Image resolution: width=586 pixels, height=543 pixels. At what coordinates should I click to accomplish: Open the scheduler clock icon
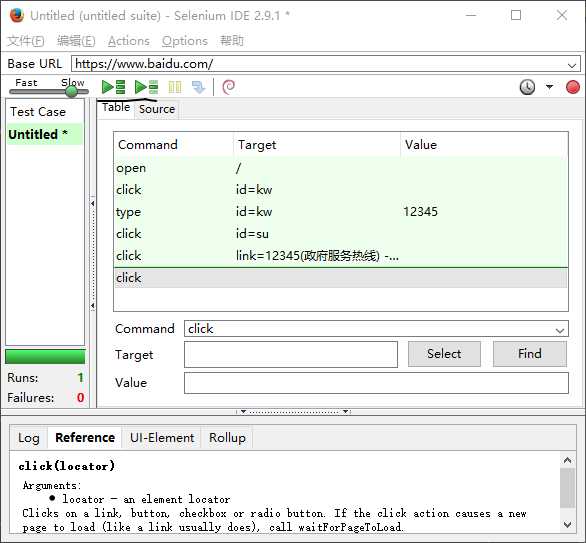(527, 87)
